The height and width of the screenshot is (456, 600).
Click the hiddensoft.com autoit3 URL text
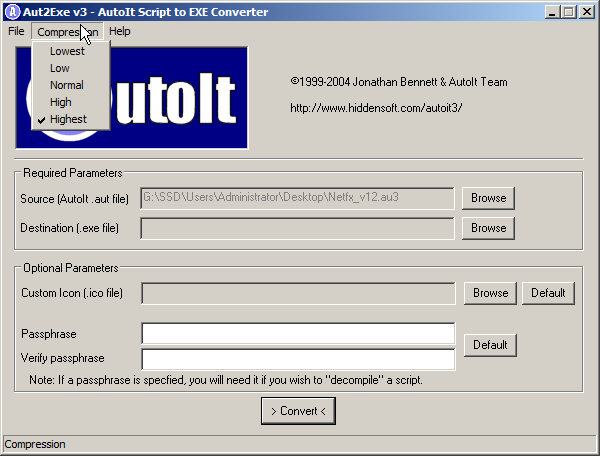376,108
